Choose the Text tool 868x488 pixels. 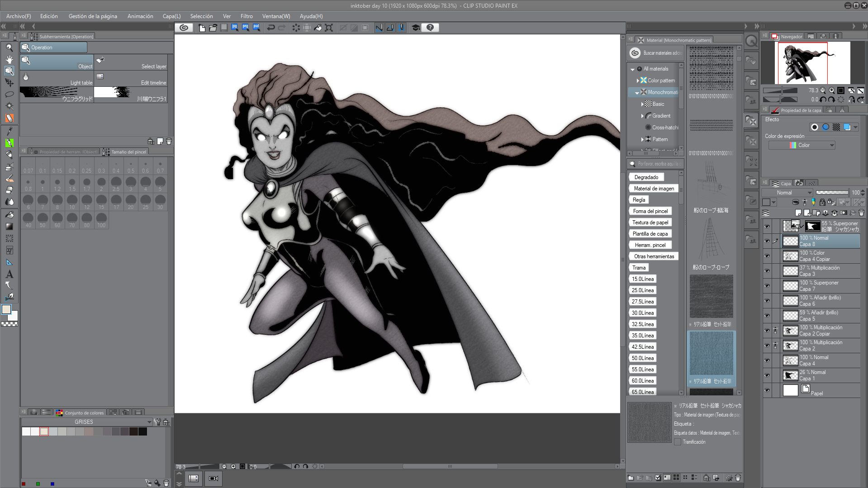click(9, 274)
